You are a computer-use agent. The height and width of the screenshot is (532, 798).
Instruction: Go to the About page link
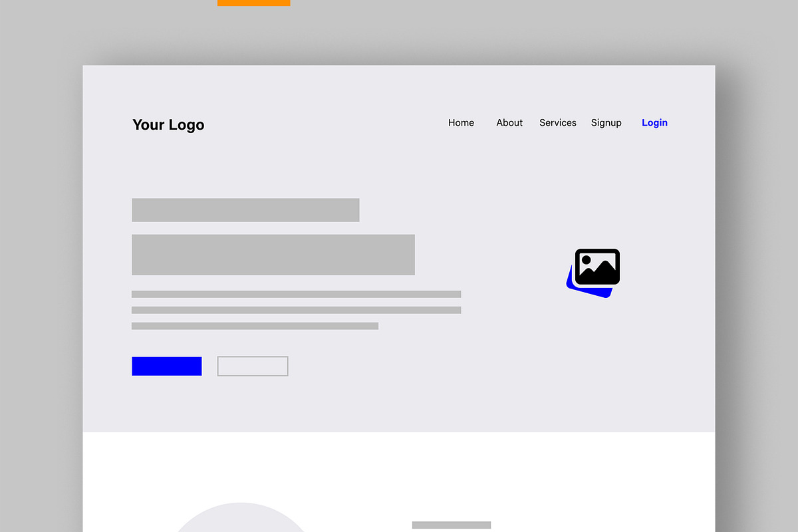(509, 122)
